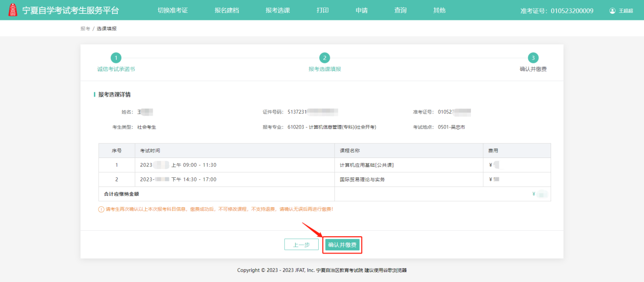644x282 pixels.
Task: Select the 国际贸易理论与实务 course row
Action: click(x=362, y=179)
